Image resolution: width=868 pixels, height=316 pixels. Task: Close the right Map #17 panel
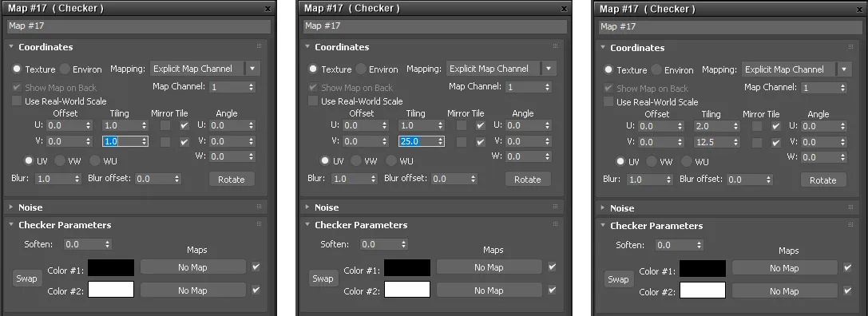pyautogui.click(x=860, y=10)
